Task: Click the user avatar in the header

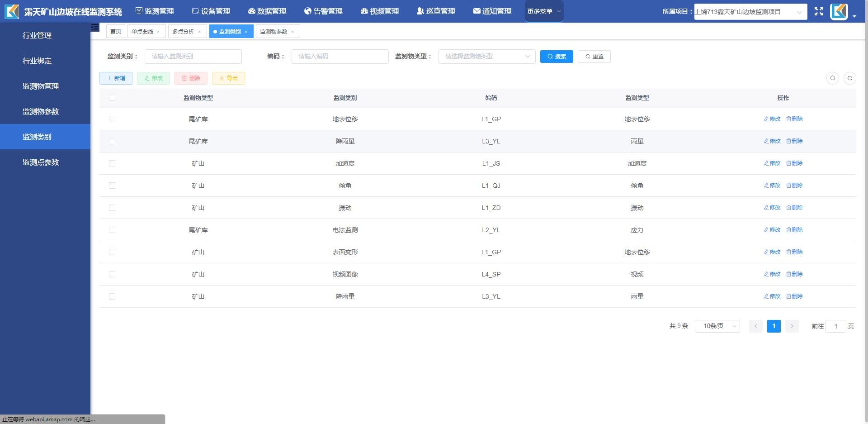Action: [839, 12]
